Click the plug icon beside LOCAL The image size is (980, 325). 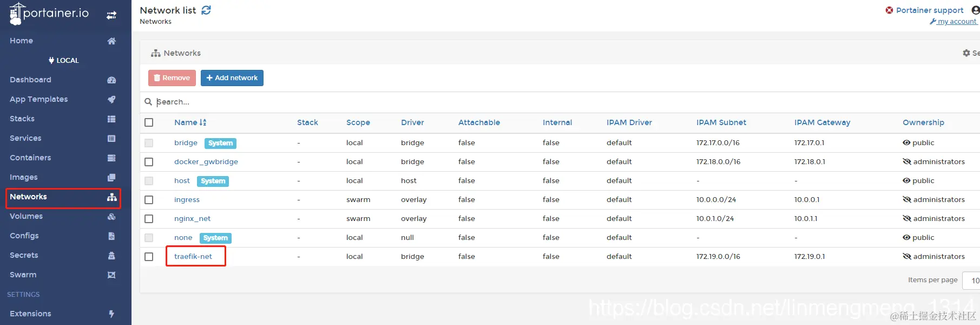pyautogui.click(x=51, y=61)
